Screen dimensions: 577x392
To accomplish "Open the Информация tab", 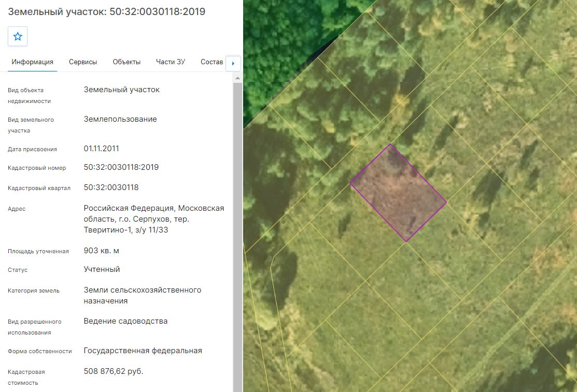I will 32,62.
